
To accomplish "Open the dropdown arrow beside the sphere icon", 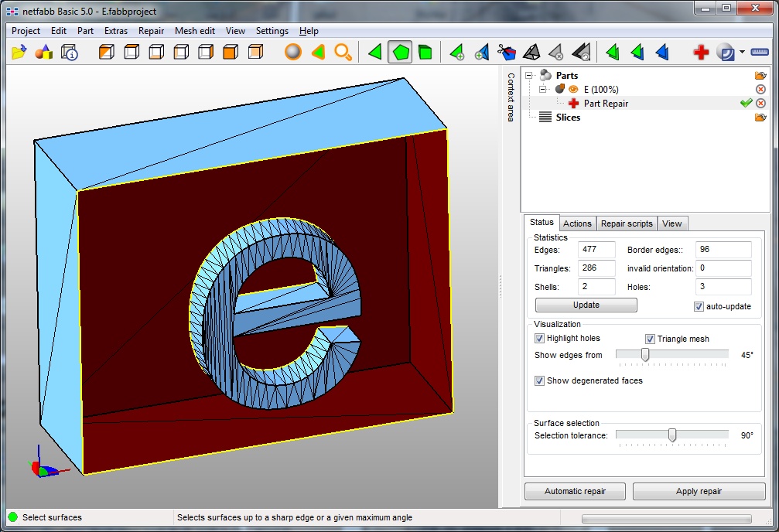I will coord(742,52).
